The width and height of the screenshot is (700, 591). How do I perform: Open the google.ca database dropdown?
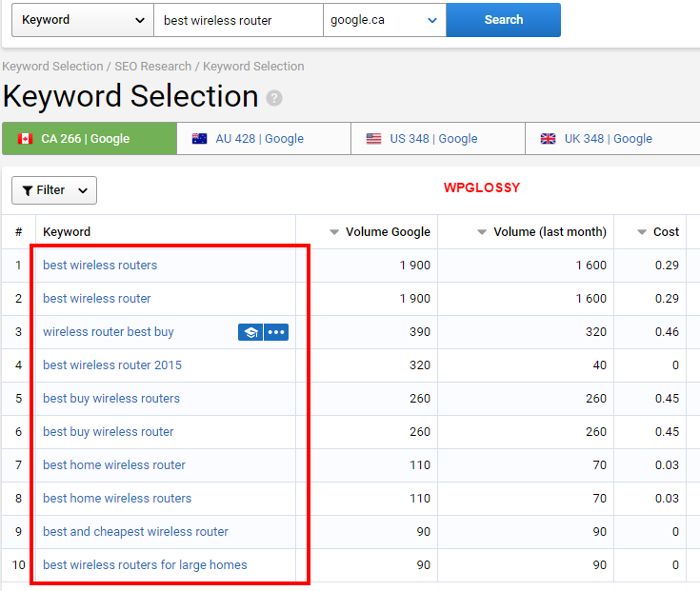click(385, 20)
